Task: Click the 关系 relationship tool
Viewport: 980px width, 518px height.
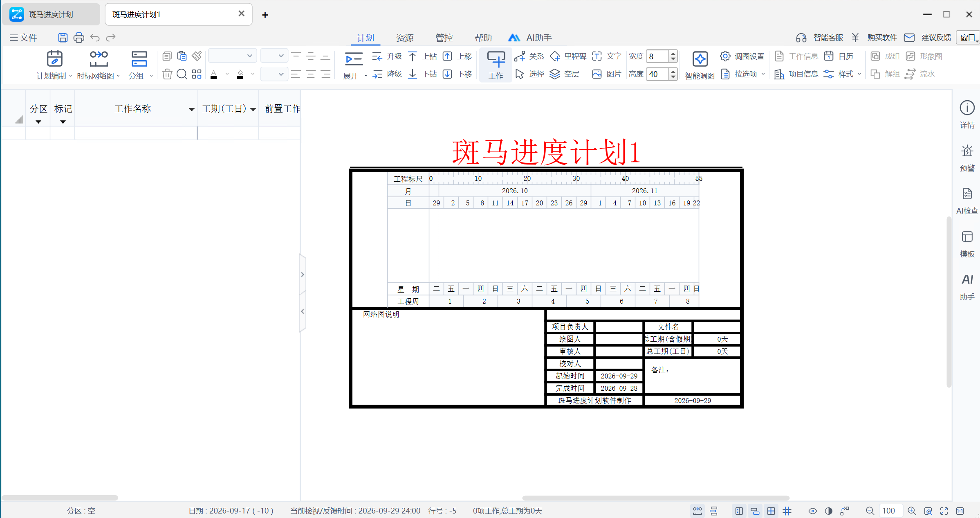Action: [x=529, y=56]
